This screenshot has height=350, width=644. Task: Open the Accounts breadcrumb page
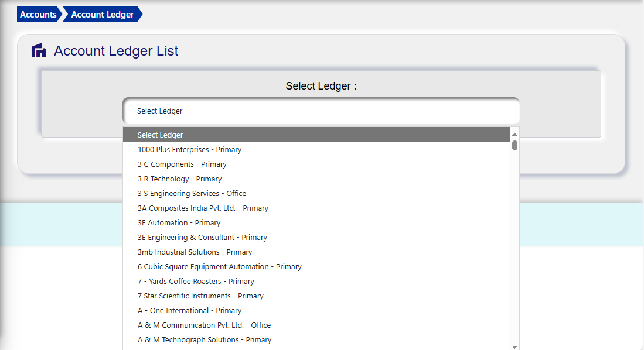click(37, 14)
